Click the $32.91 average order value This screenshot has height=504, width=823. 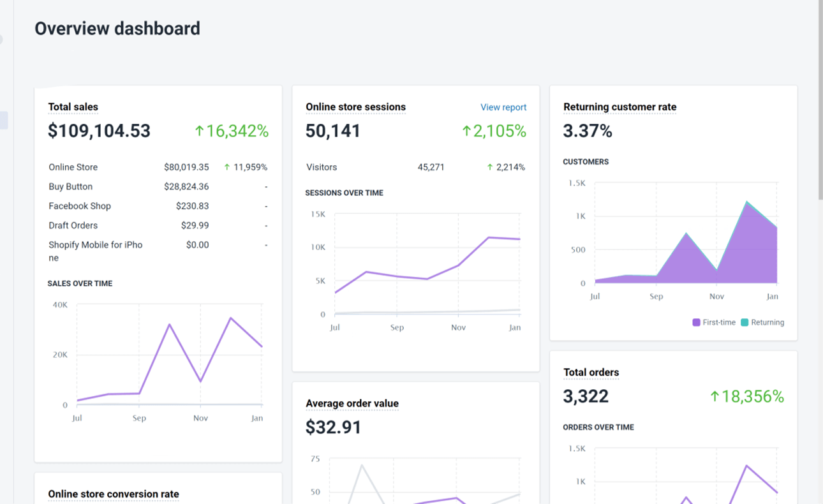tap(334, 427)
